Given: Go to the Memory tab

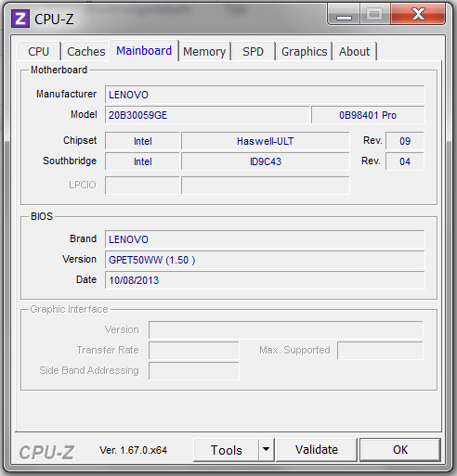Looking at the screenshot, I should (204, 51).
